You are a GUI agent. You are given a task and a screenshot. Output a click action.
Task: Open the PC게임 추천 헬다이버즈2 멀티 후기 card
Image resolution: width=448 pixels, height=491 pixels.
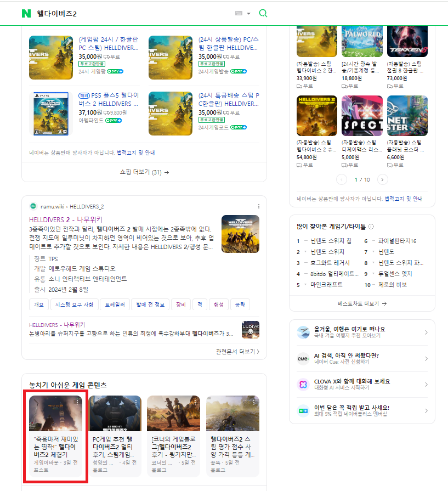[115, 436]
